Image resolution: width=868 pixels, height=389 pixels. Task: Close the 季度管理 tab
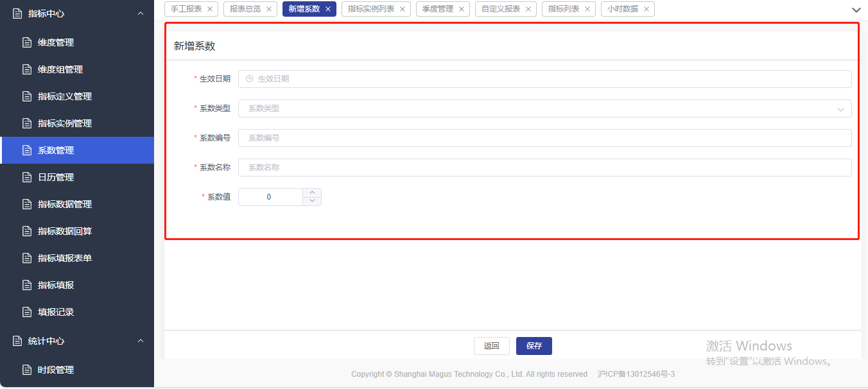(x=462, y=10)
